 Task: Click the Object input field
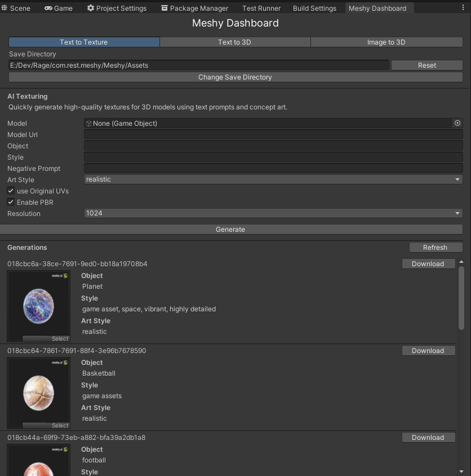(273, 146)
